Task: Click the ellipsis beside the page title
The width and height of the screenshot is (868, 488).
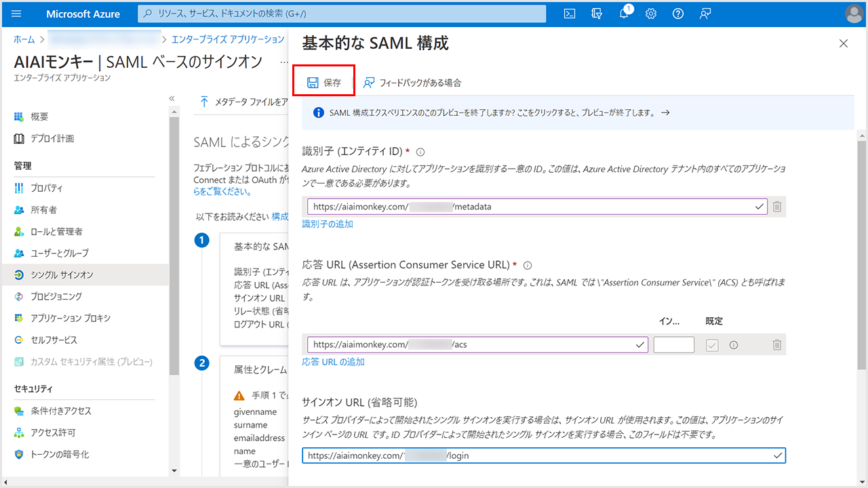Action: (x=283, y=62)
